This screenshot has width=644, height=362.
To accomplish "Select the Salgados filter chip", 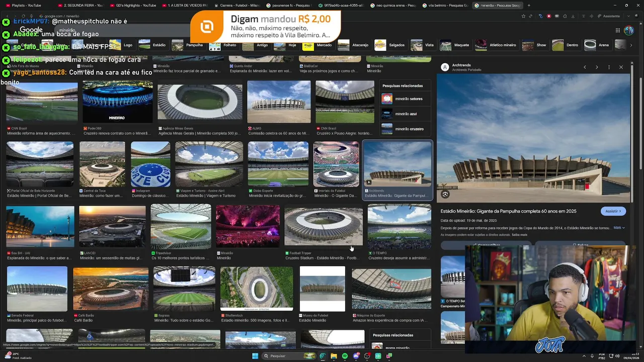I will pos(390,45).
